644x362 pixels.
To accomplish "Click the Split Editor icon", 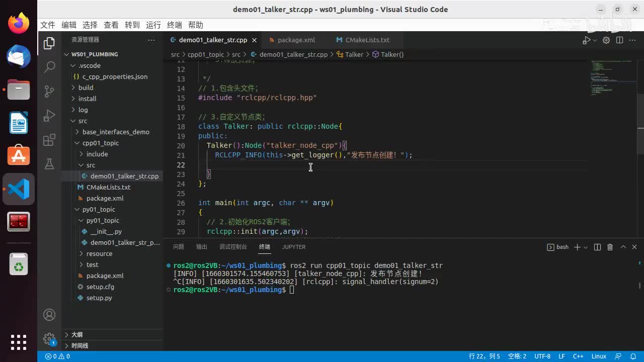I will pos(619,40).
